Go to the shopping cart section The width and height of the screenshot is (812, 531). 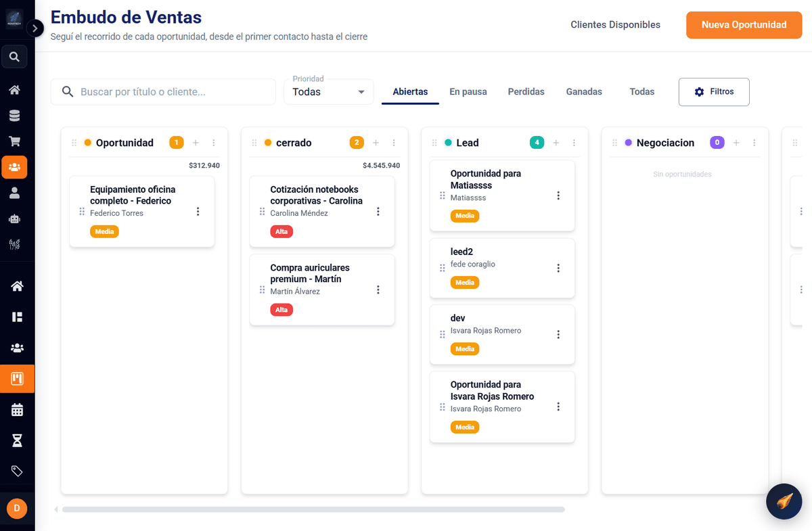point(14,141)
